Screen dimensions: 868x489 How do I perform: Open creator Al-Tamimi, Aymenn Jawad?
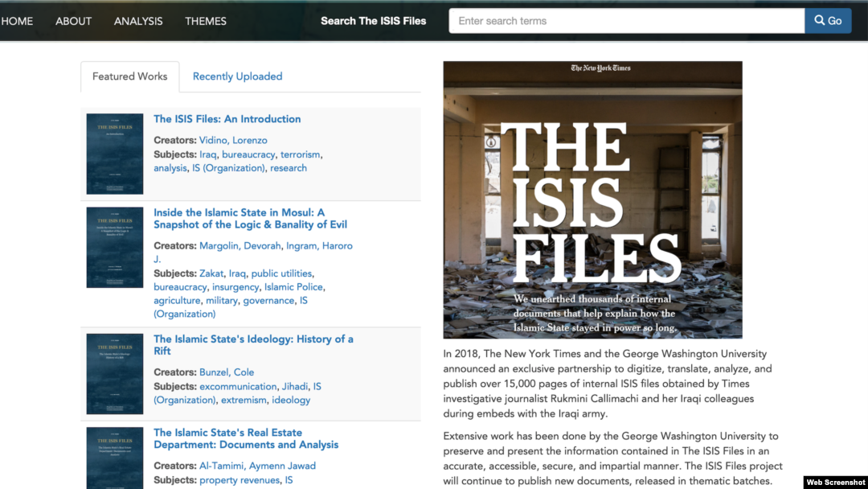tap(257, 466)
